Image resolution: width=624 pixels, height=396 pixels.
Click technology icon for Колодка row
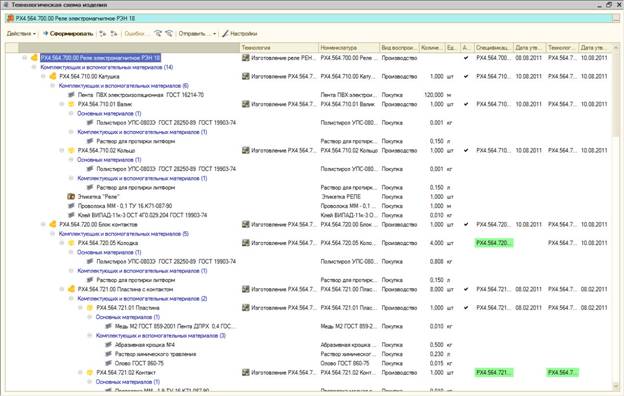pyautogui.click(x=246, y=243)
